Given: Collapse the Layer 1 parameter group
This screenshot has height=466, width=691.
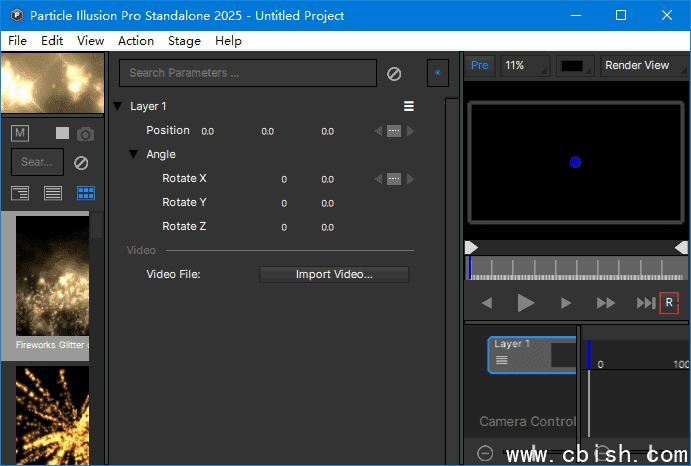Looking at the screenshot, I should 118,106.
